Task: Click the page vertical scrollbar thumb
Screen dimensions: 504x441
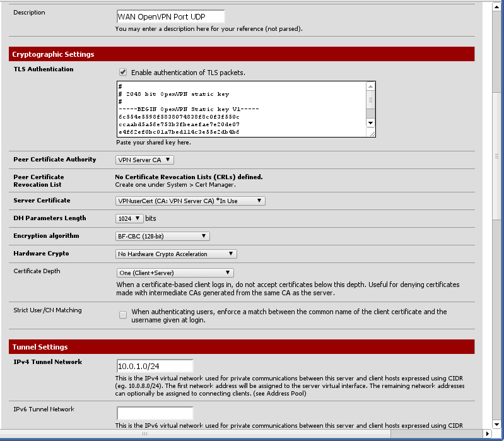Action: [496, 156]
